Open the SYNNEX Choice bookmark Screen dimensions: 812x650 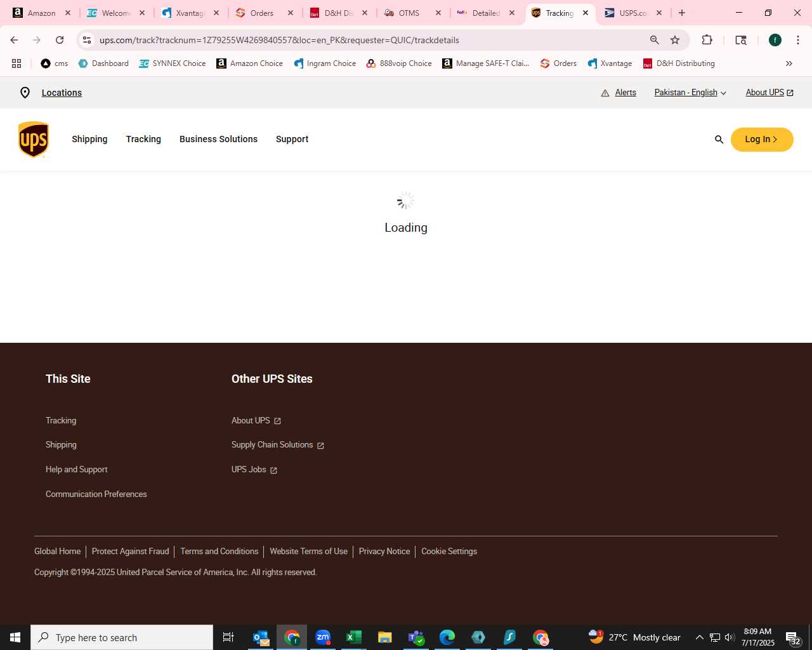[173, 63]
